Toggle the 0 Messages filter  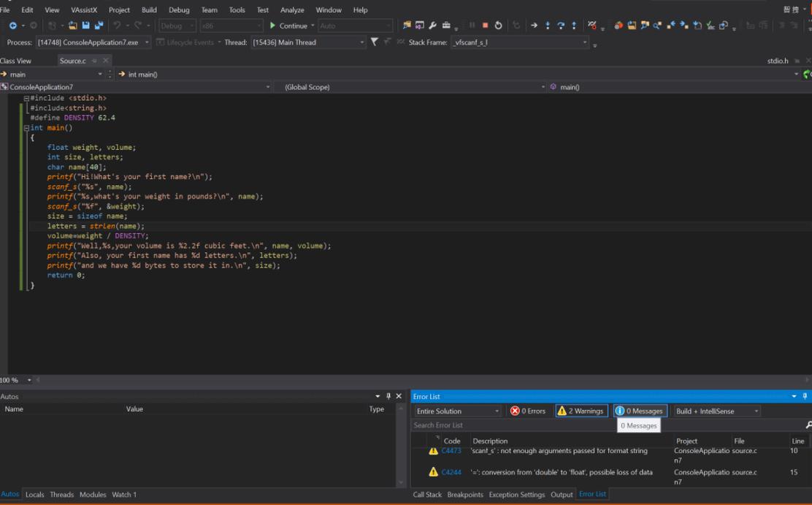tap(640, 411)
